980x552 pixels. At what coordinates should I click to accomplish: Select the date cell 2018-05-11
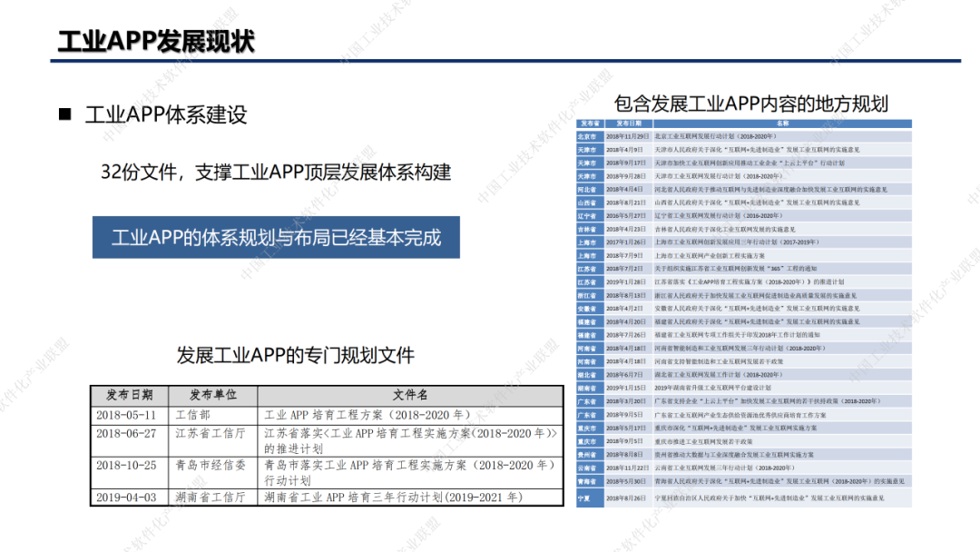click(x=126, y=415)
